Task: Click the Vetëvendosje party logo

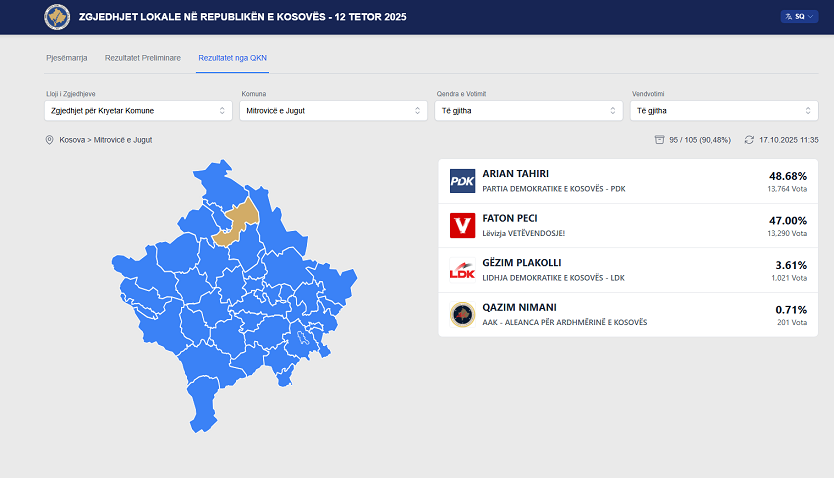Action: pyautogui.click(x=462, y=226)
